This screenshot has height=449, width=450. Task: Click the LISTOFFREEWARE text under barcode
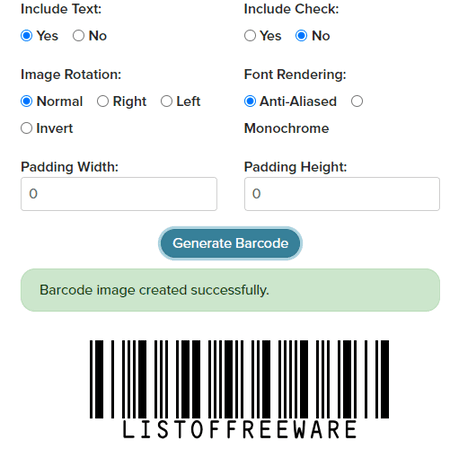point(239,430)
